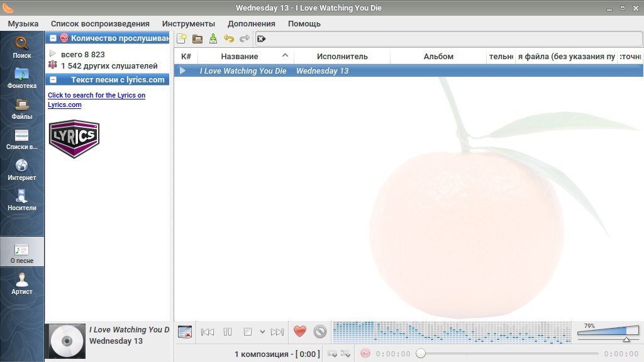
Task: Click the Last.fm icon in play count header
Action: tap(64, 38)
